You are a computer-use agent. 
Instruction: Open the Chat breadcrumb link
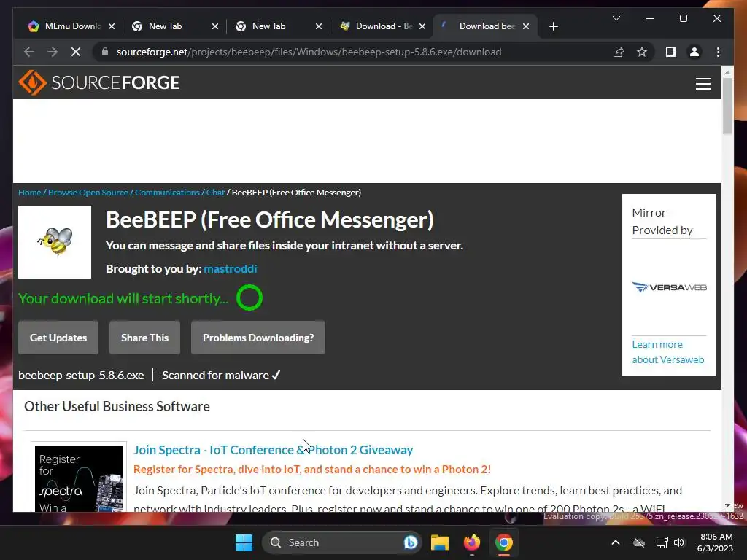(215, 192)
